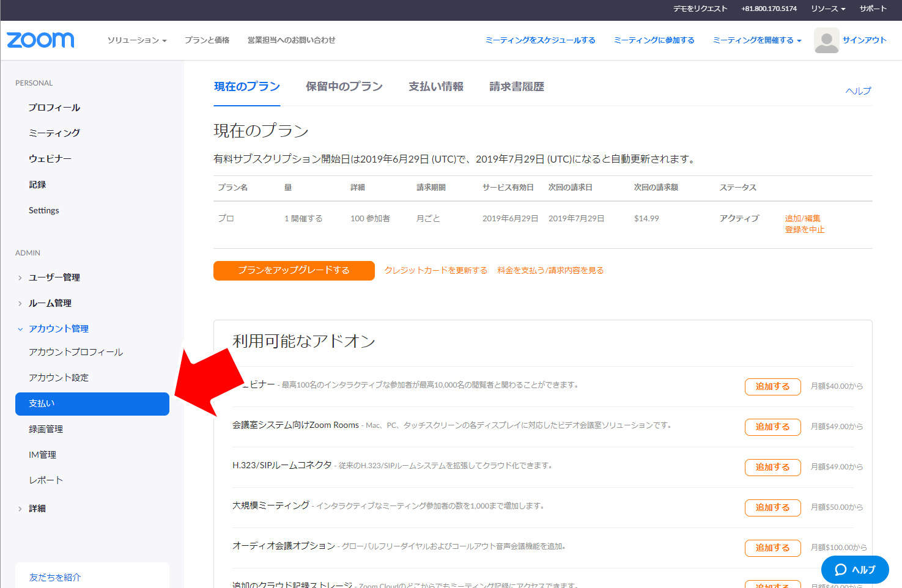The image size is (902, 588).
Task: Expand the 詳細 sidebar section
Action: tap(37, 509)
